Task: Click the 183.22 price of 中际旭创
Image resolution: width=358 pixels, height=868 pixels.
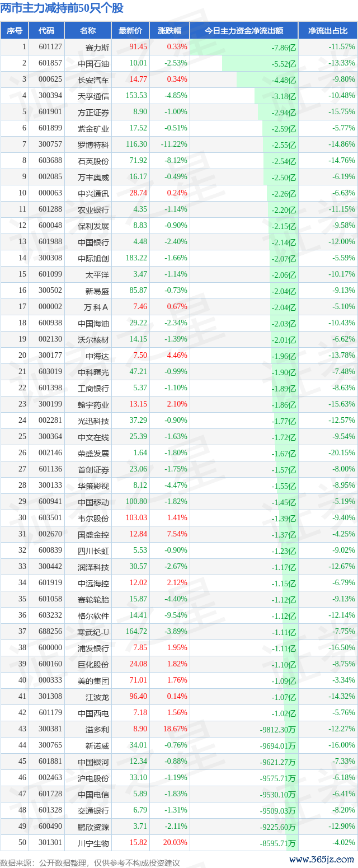Action: click(x=136, y=258)
